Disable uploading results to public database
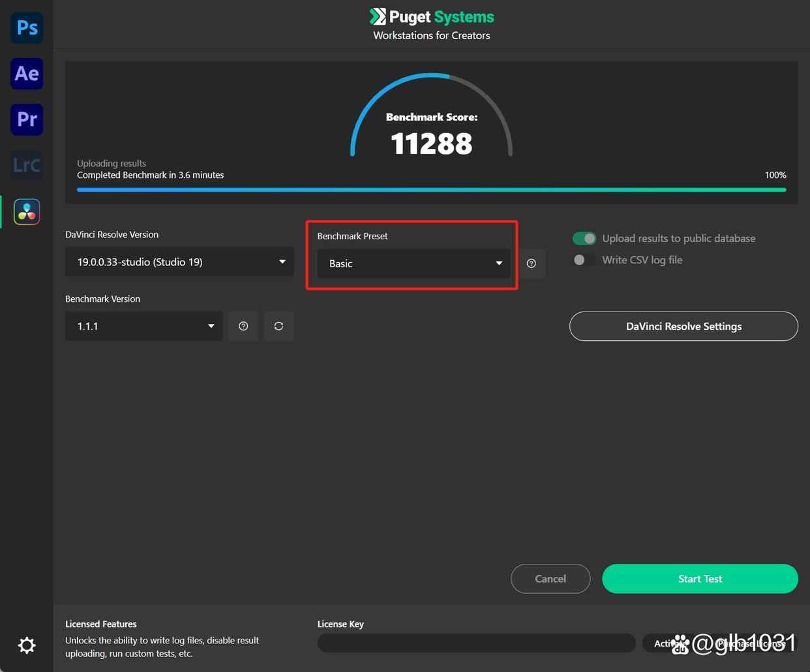This screenshot has width=810, height=672. click(x=584, y=238)
